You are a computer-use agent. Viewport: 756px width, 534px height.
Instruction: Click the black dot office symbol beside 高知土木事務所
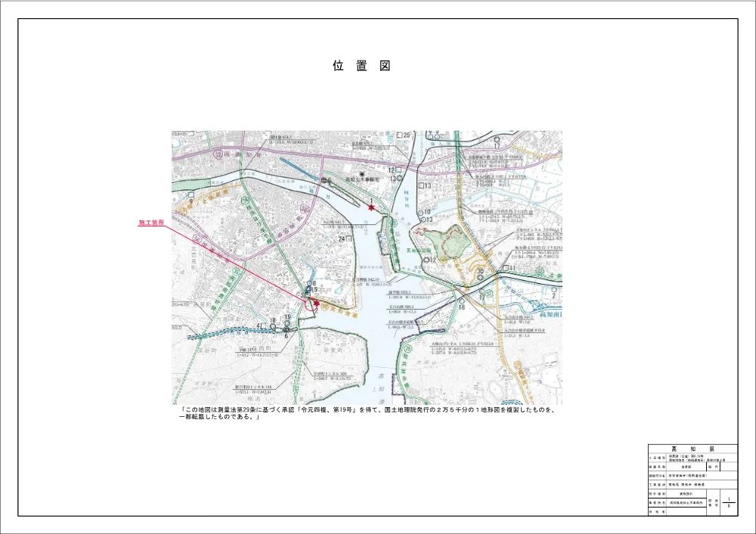click(362, 174)
